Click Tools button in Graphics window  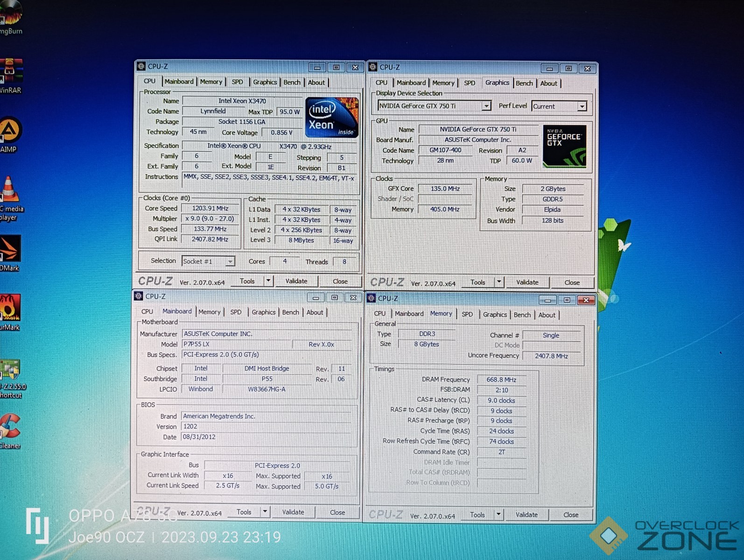pyautogui.click(x=478, y=282)
